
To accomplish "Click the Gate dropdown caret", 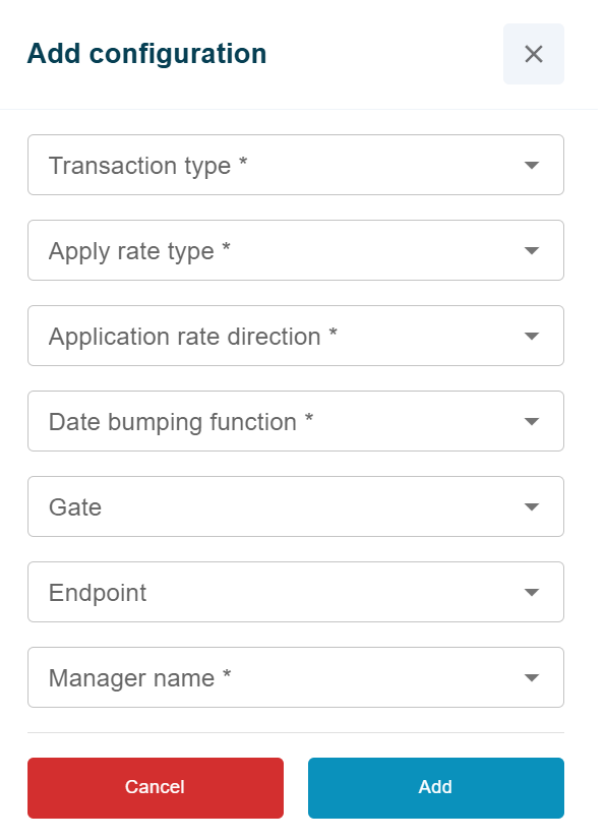I will point(531,507).
